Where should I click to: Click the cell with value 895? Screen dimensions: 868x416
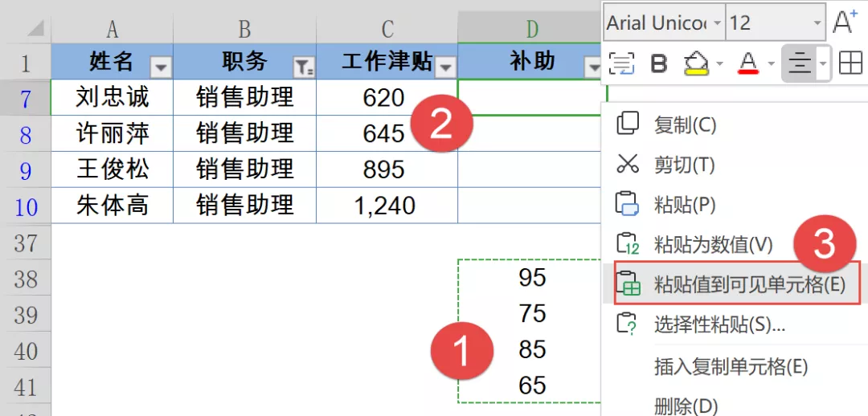[x=387, y=169]
